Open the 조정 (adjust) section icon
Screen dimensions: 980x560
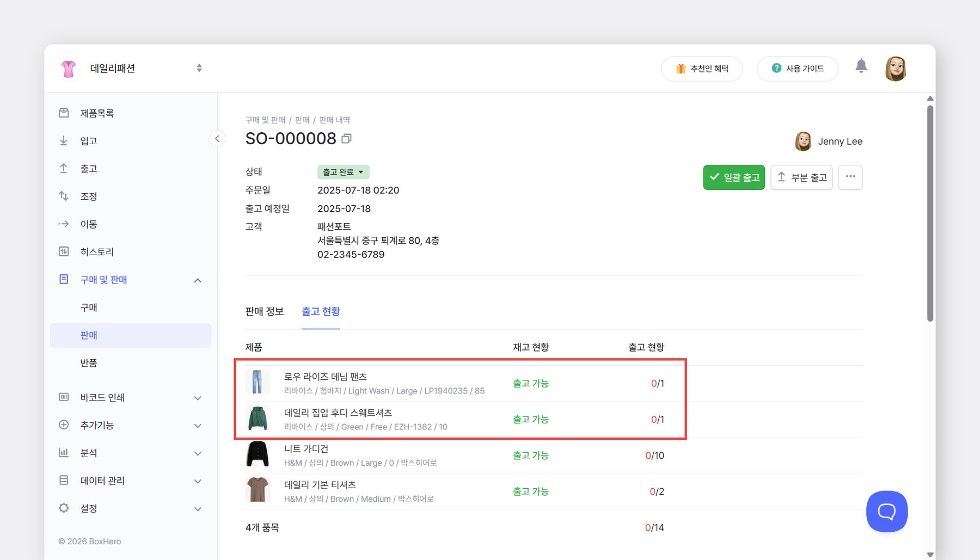(64, 196)
